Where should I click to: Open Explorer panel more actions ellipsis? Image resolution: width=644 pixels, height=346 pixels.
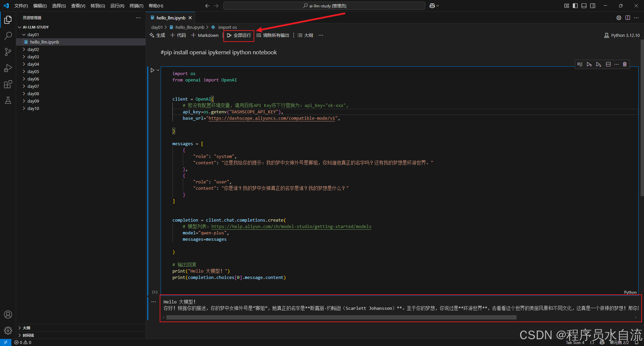coord(138,18)
